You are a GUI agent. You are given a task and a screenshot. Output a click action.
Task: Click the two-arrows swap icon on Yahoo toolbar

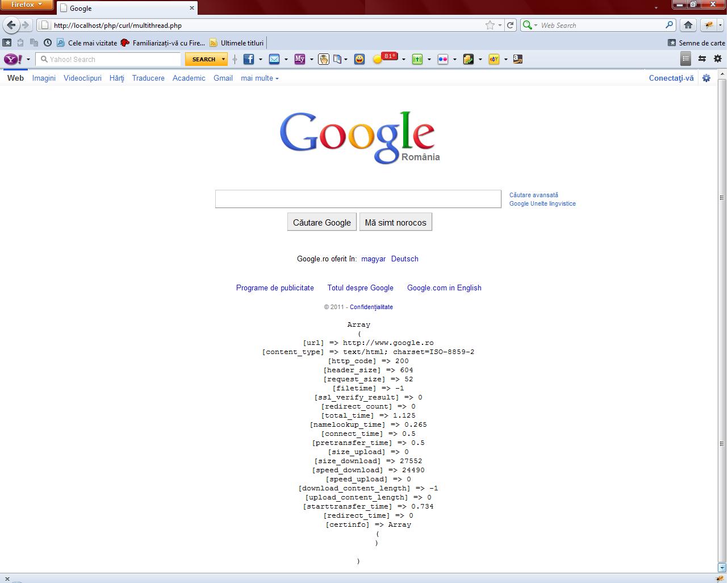click(x=702, y=59)
